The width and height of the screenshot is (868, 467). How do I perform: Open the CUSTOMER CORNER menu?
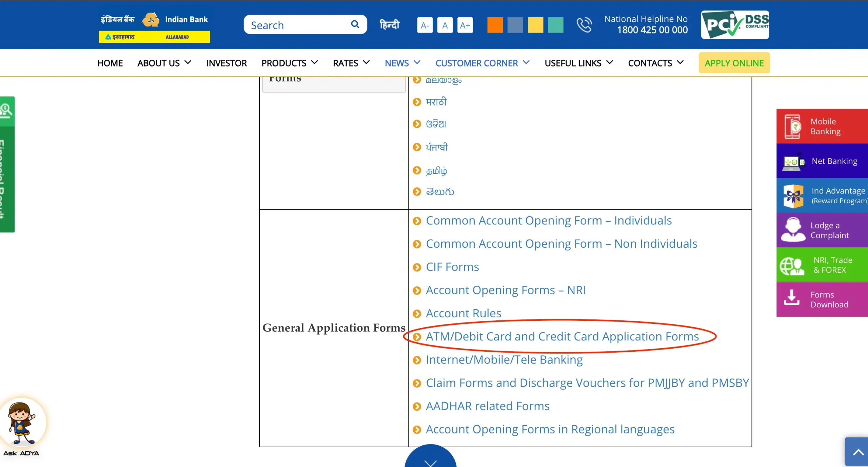pyautogui.click(x=477, y=63)
